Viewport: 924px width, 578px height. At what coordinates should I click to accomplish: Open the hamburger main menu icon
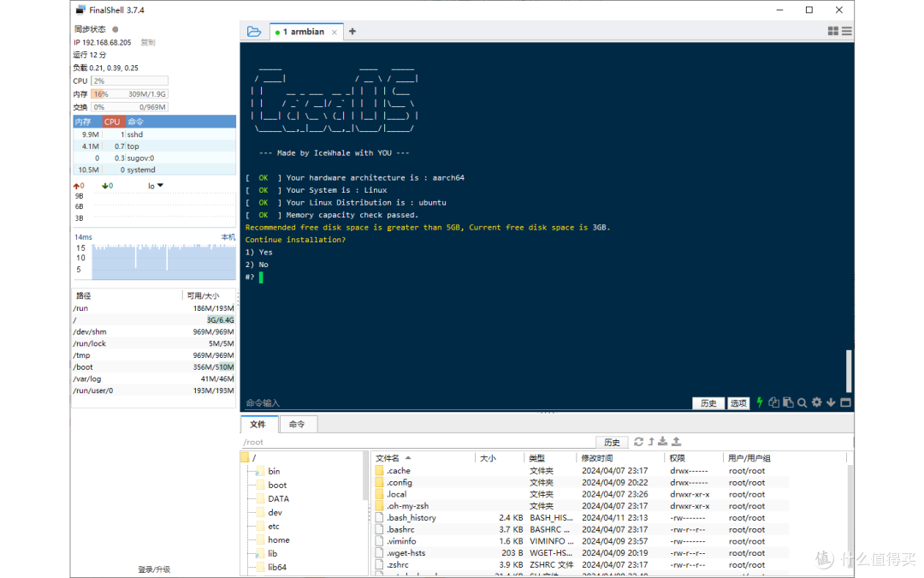click(x=847, y=32)
